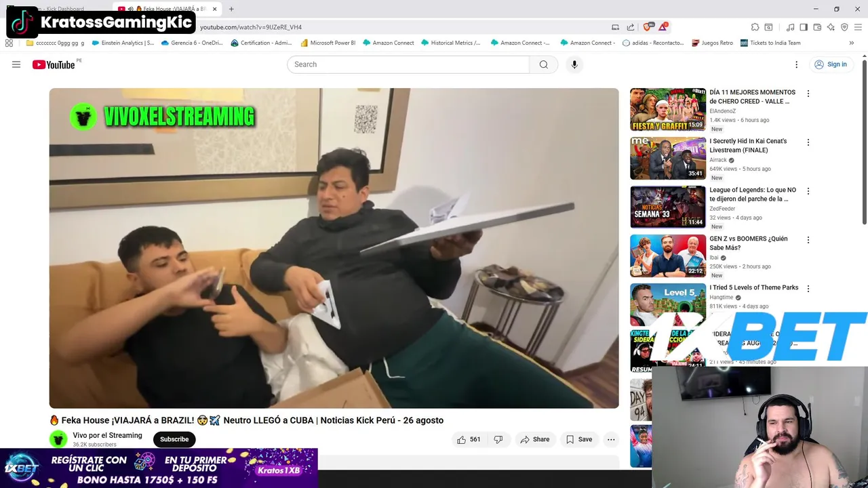This screenshot has width=868, height=488.
Task: Open options for 5 Levels of Theme Parks
Action: (x=808, y=289)
